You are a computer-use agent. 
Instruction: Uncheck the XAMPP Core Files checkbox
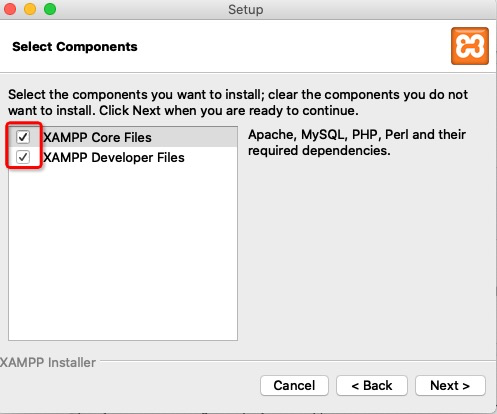[23, 137]
